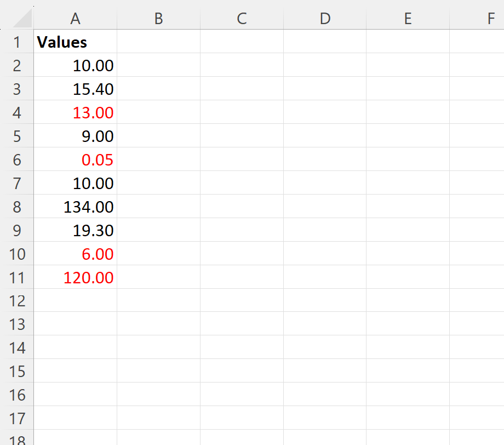Click empty cell A12 below 120.00
The width and height of the screenshot is (504, 445).
75,300
